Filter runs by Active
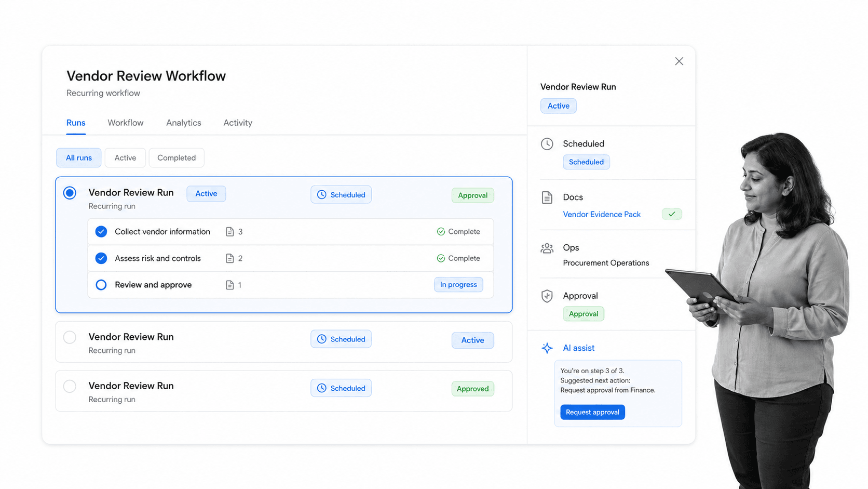868x489 pixels. 125,158
